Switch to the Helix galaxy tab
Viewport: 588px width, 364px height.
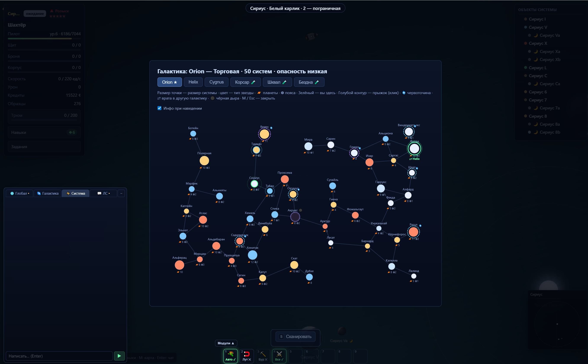point(193,82)
